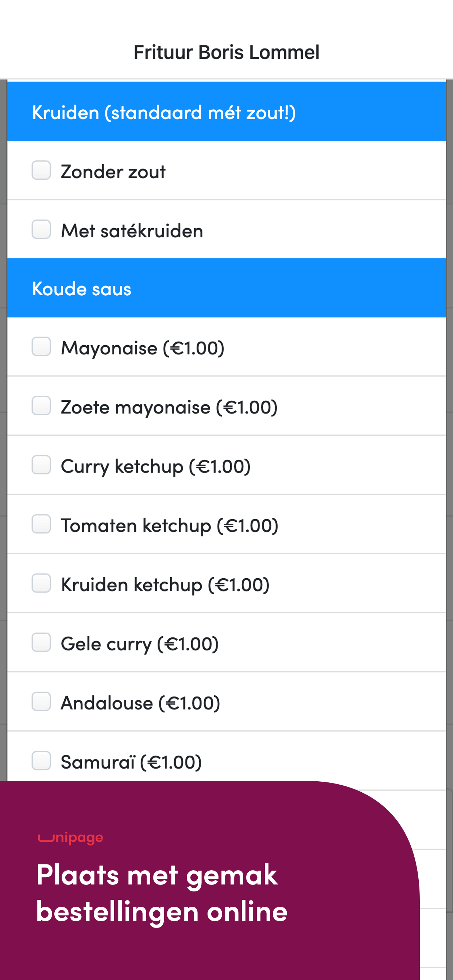Select the Andalouse (€1.00) checkbox

tap(41, 701)
